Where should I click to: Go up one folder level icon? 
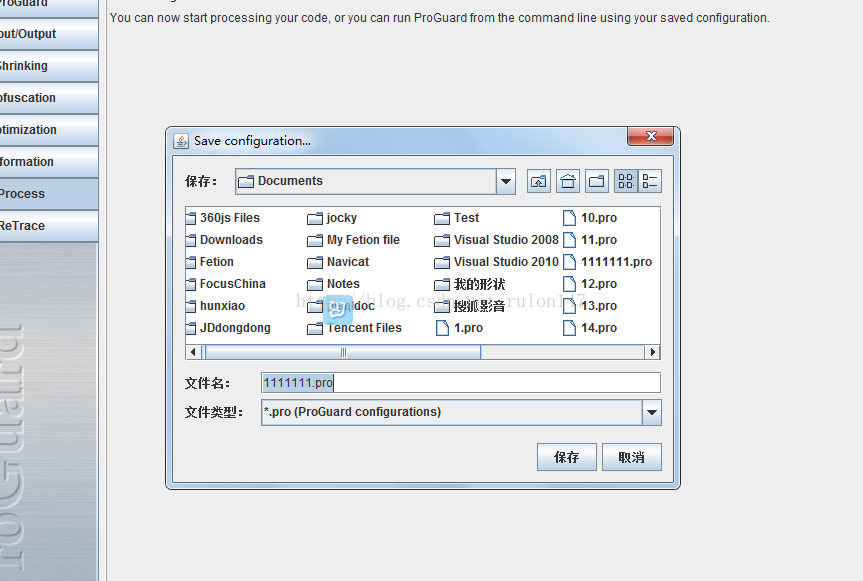tap(538, 181)
